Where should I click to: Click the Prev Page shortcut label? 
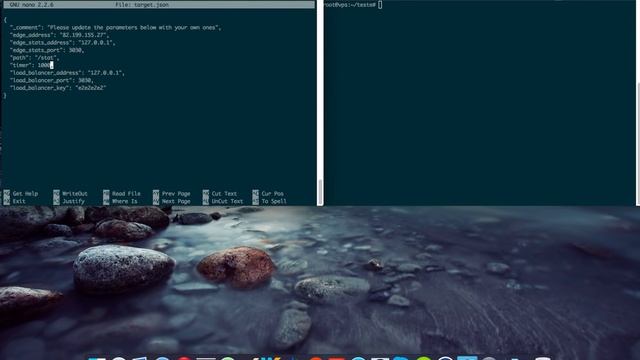coord(176,194)
